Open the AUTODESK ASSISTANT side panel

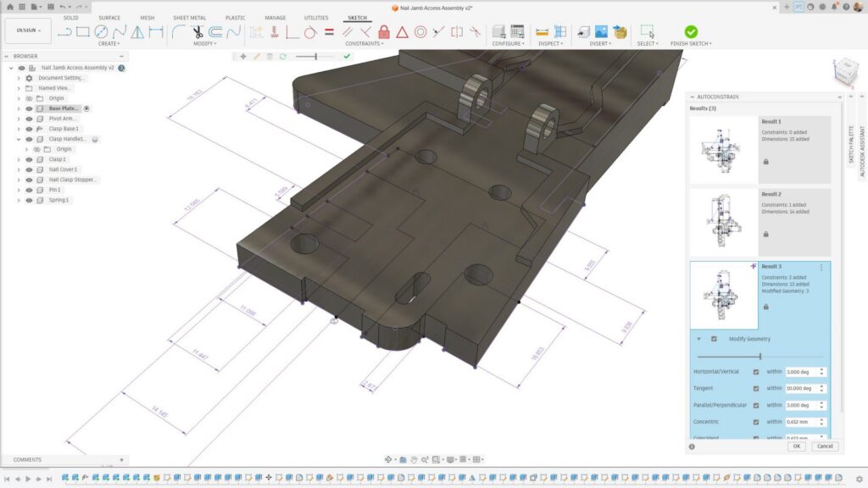click(x=862, y=151)
